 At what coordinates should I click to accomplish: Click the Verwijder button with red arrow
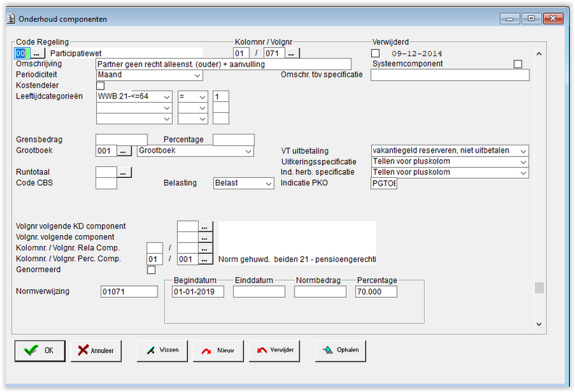point(274,351)
